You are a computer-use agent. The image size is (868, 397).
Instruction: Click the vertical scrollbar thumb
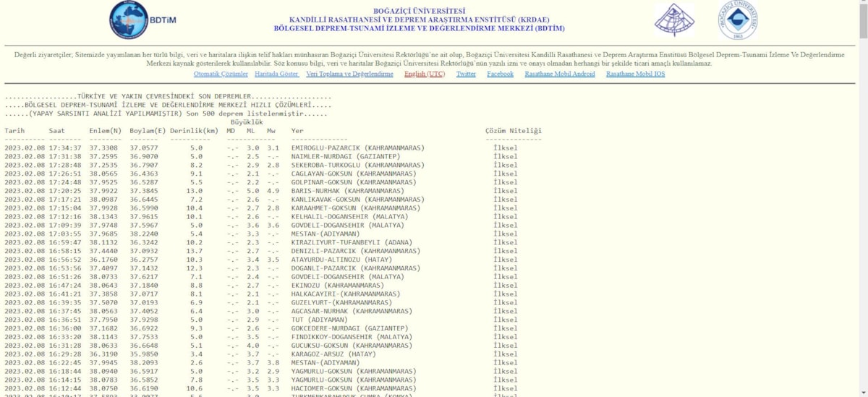862,22
